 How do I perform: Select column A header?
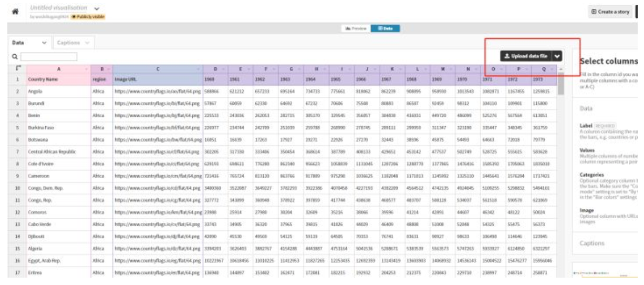[x=59, y=69]
